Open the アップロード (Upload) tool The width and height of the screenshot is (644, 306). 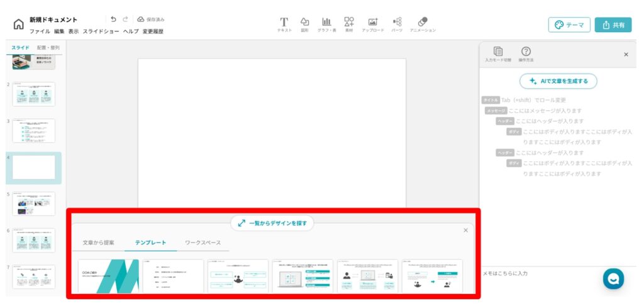tap(373, 23)
